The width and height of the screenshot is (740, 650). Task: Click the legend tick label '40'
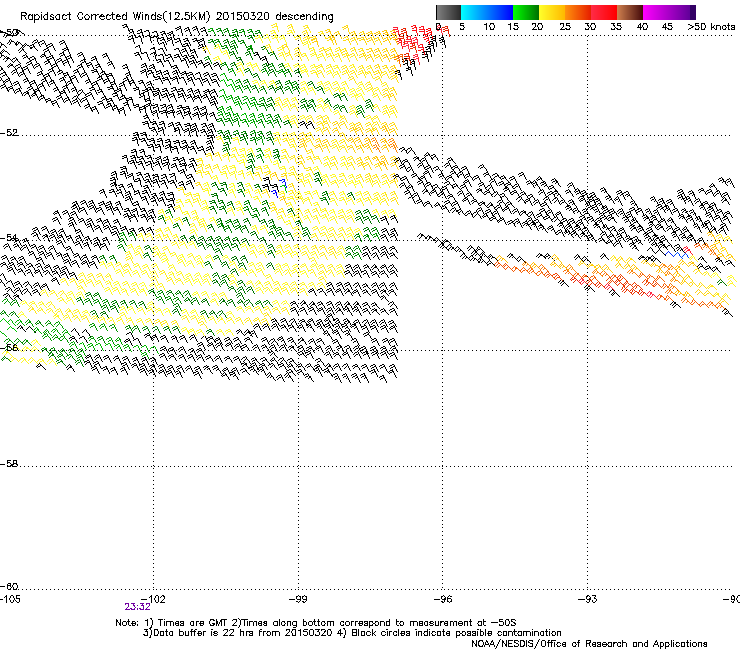coord(642,27)
